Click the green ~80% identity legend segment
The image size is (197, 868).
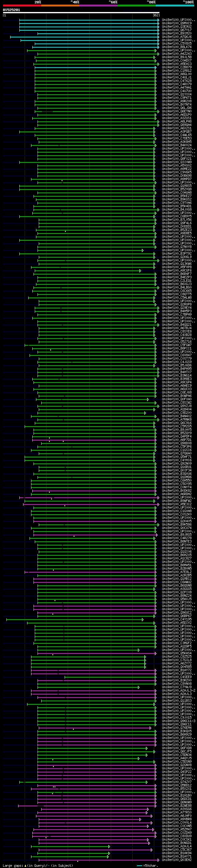[137, 6]
